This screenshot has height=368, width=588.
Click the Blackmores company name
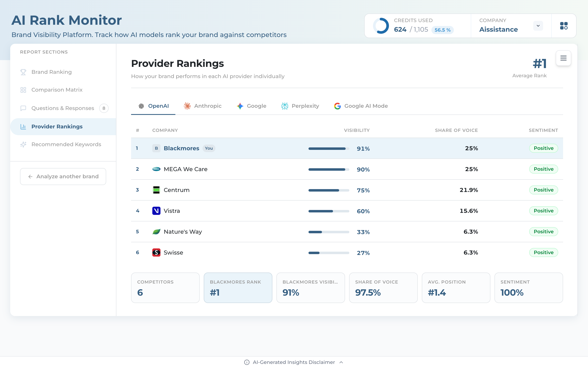181,148
